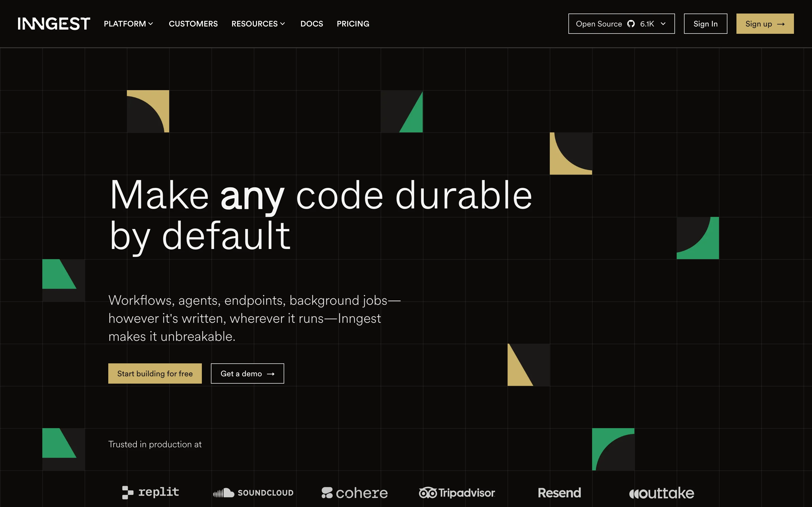Click the Inngest logo in header
Viewport: 812px width, 507px height.
(x=54, y=24)
